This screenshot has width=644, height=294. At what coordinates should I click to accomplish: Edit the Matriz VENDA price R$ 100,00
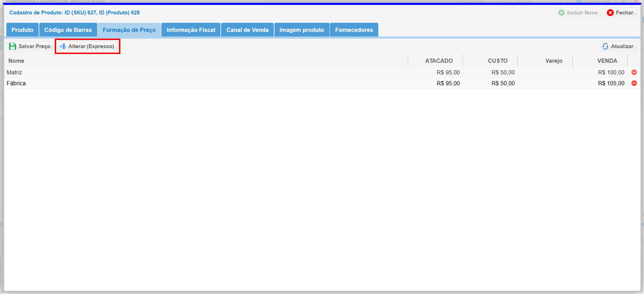tap(611, 72)
